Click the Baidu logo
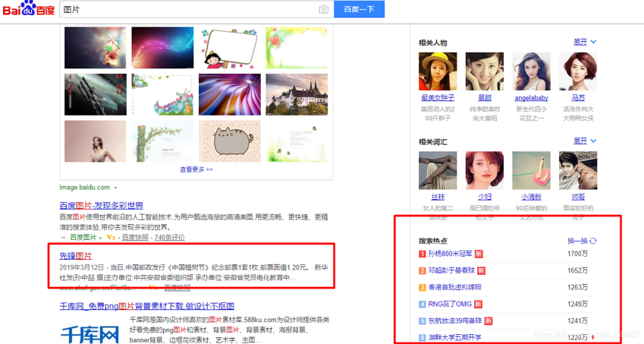Viewport: 644px width, 344px height. coord(29,8)
